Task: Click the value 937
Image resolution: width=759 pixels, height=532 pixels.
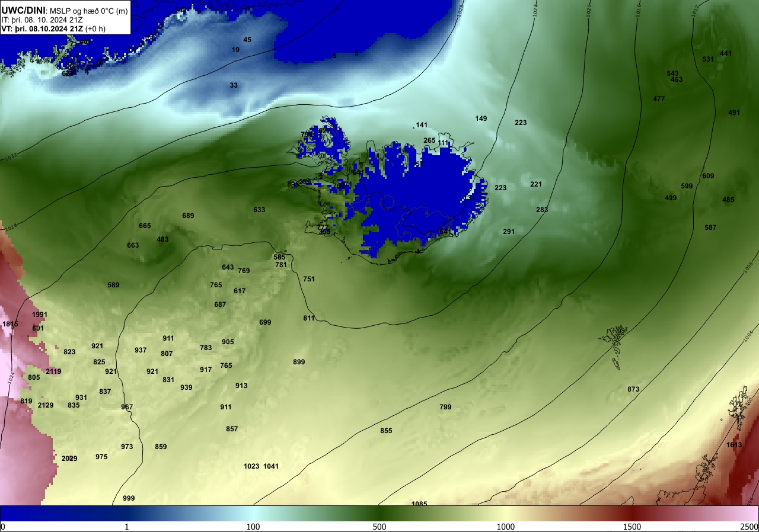Action: pyautogui.click(x=141, y=350)
